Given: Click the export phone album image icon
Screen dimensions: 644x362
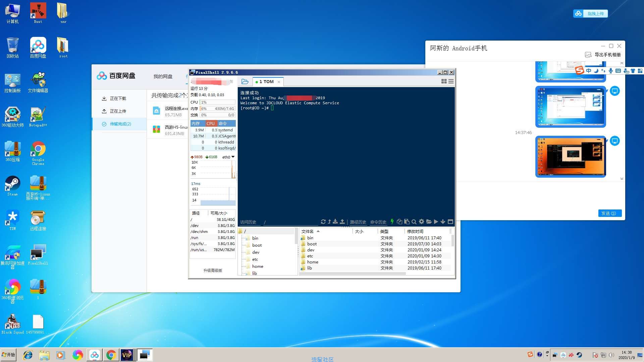Looking at the screenshot, I should 588,55.
